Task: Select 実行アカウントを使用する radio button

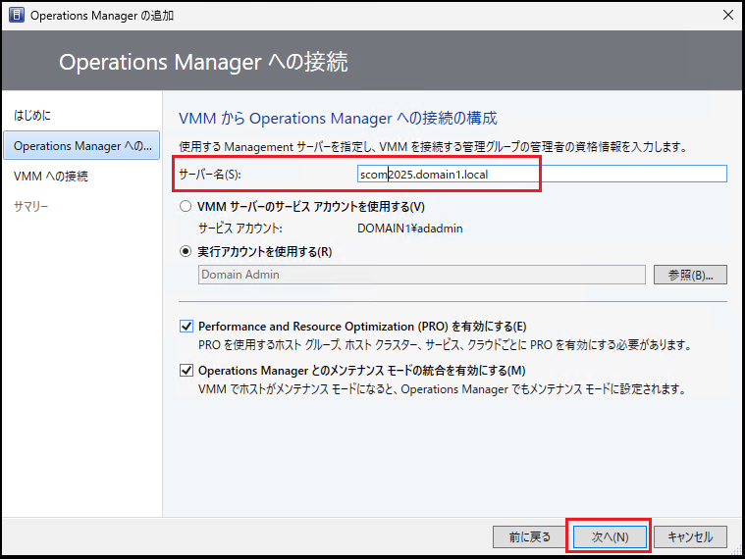Action: pyautogui.click(x=186, y=251)
